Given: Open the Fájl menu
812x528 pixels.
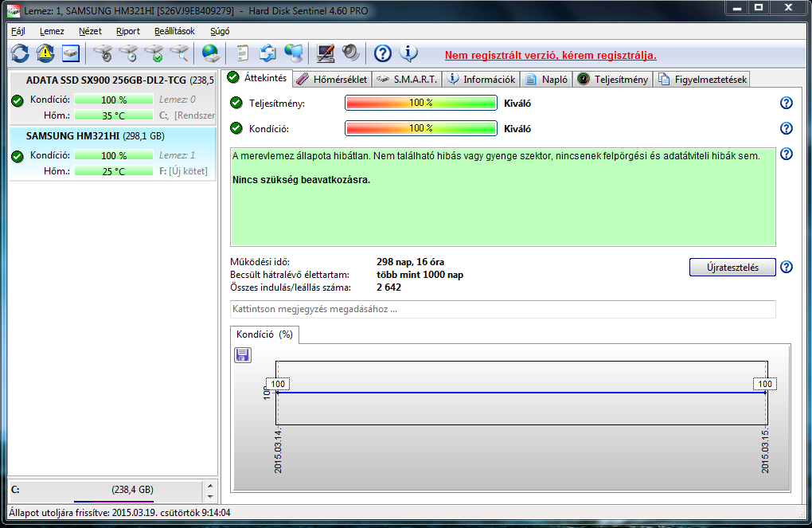Looking at the screenshot, I should (x=18, y=31).
